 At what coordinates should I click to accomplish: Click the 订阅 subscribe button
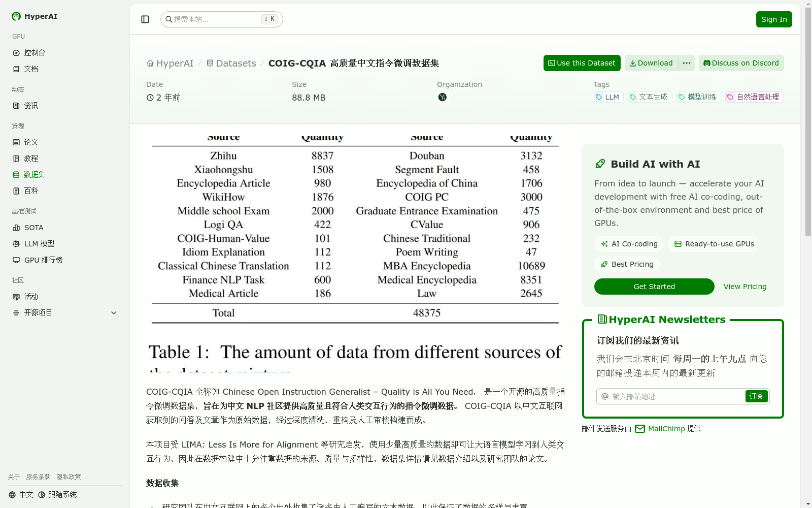click(757, 396)
